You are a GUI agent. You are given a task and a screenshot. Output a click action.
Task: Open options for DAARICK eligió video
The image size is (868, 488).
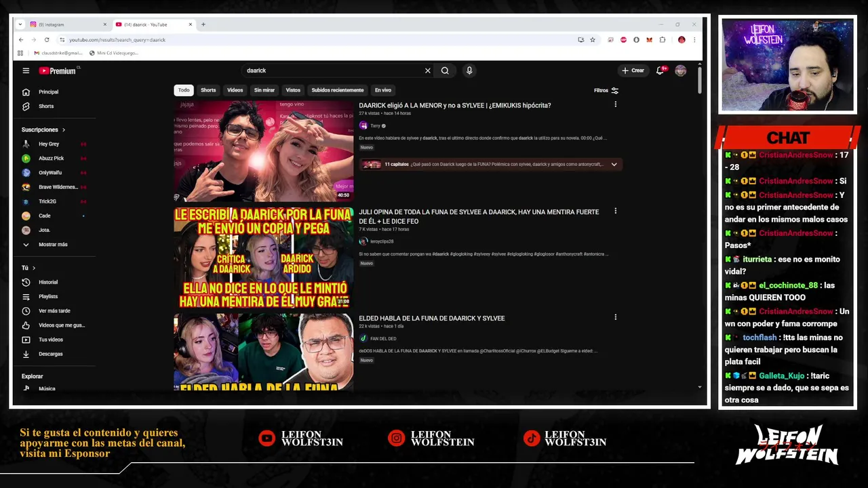[615, 104]
